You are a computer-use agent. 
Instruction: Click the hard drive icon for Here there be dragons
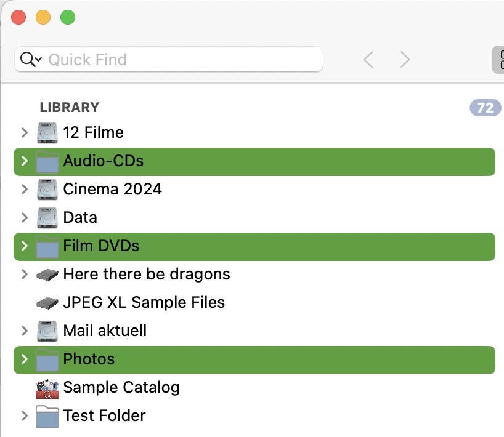pos(47,274)
